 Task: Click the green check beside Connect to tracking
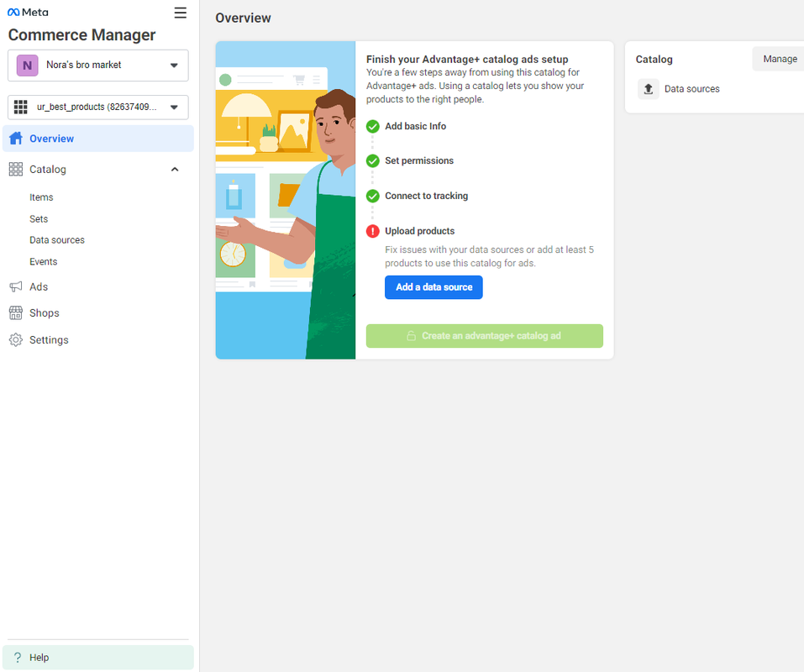(x=373, y=196)
